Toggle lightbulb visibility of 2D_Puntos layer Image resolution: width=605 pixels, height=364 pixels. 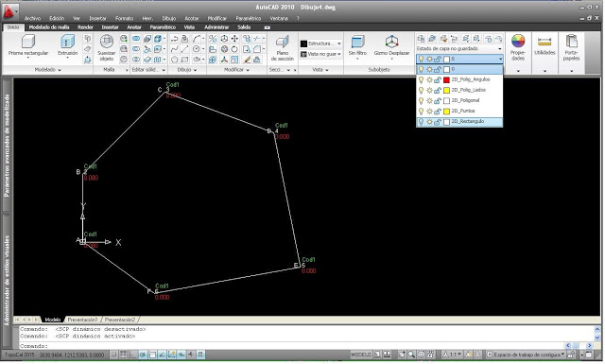pos(421,111)
